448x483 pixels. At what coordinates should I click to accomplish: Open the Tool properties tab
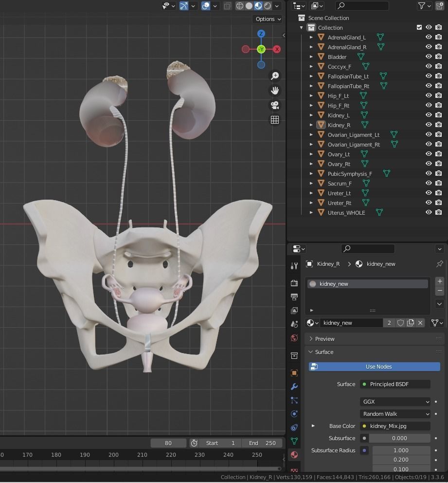pos(294,266)
